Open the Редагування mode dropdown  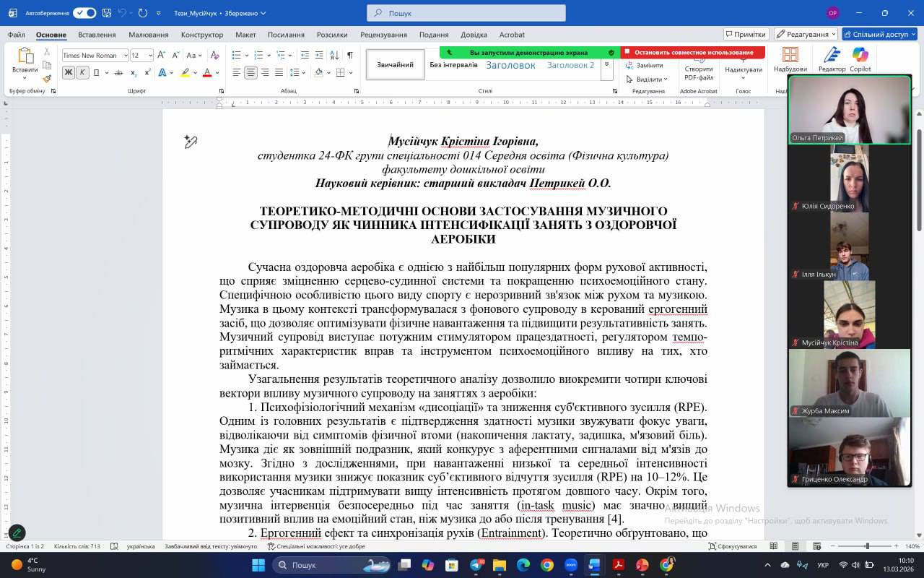click(806, 34)
